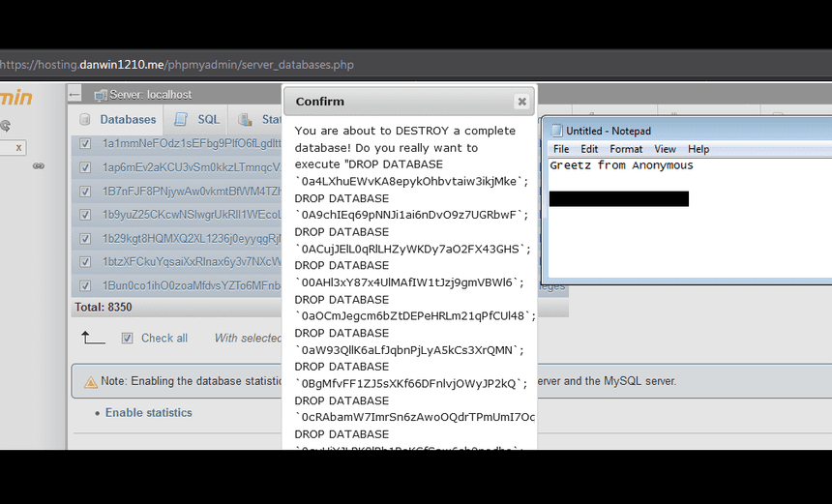Toggle the Check all checkbox

pyautogui.click(x=128, y=338)
